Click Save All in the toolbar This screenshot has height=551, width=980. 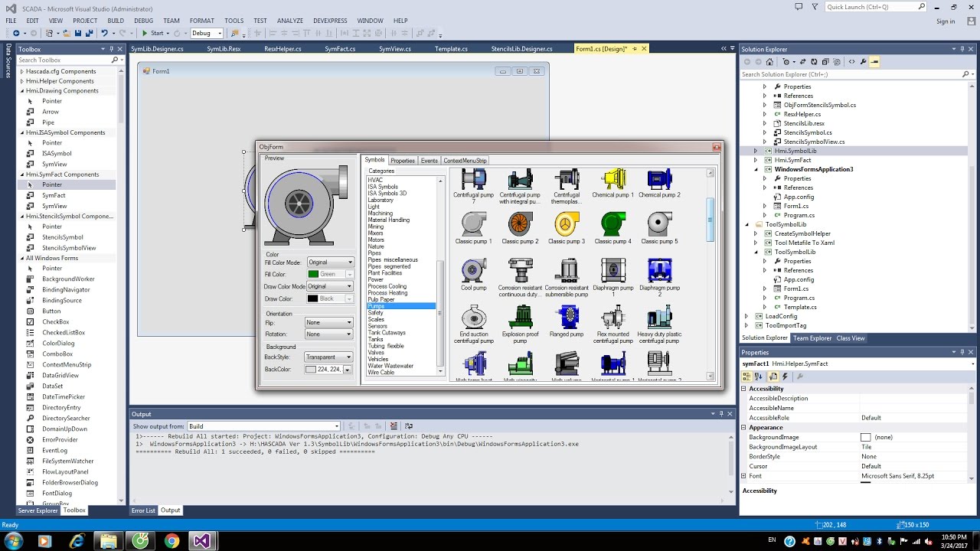(88, 33)
